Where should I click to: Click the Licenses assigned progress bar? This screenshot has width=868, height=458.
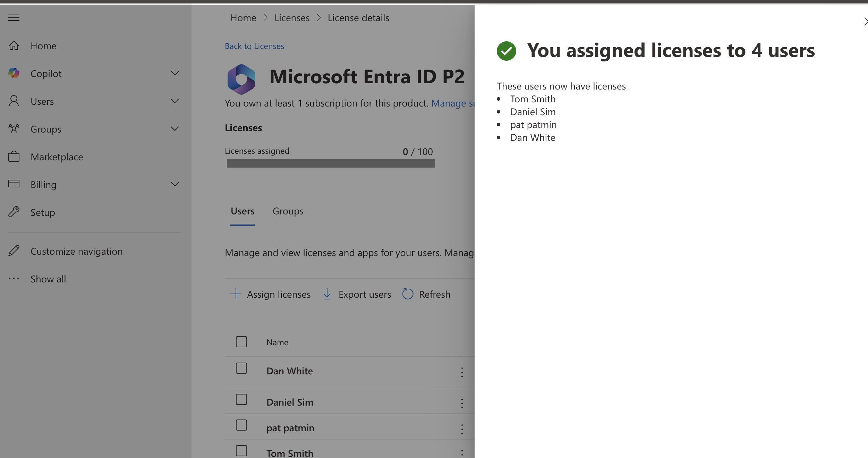[x=331, y=163]
